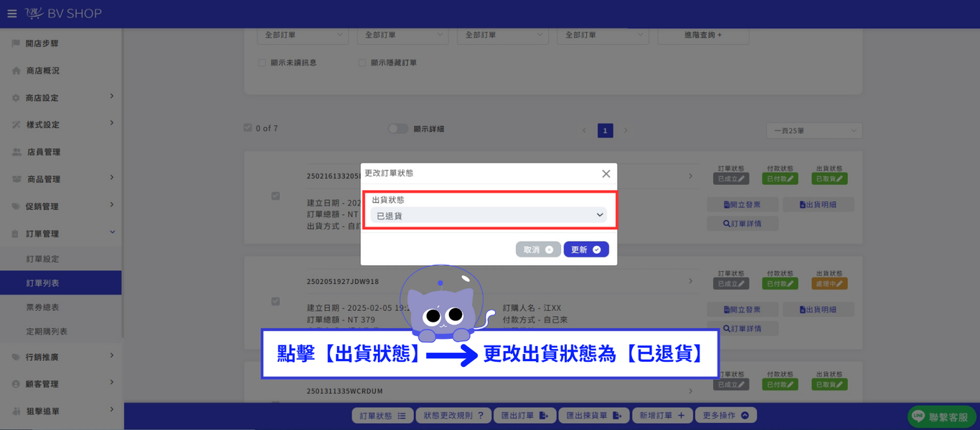Expand the 顧客管理 sidebar section

point(61,384)
